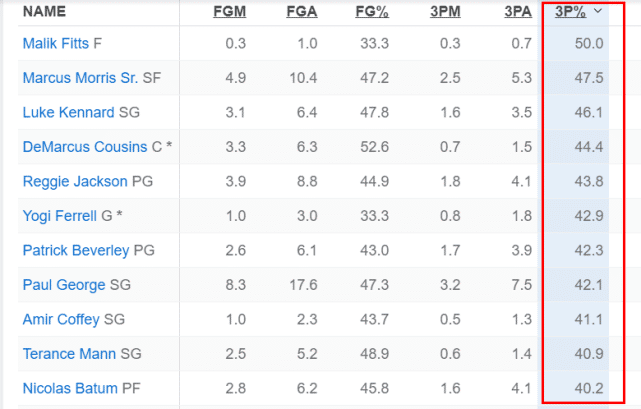Viewport: 641px width, 409px height.
Task: Sort table by FGM column
Action: (230, 12)
